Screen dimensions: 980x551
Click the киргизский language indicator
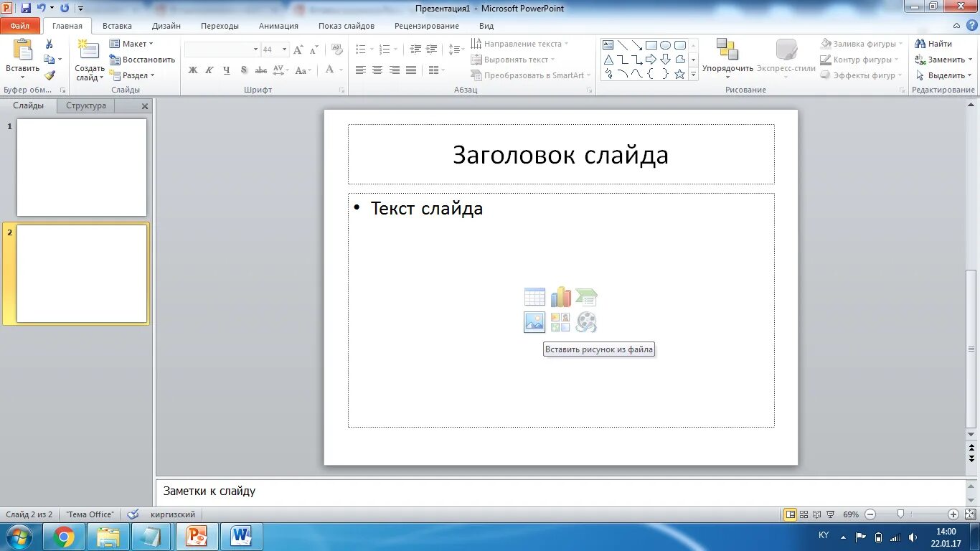click(173, 514)
